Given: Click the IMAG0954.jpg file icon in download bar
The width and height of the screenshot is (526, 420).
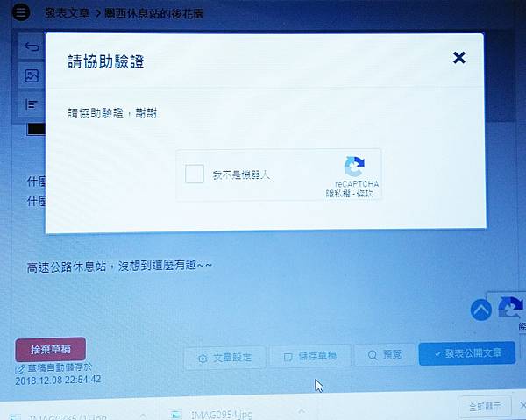Looking at the screenshot, I should [x=176, y=416].
